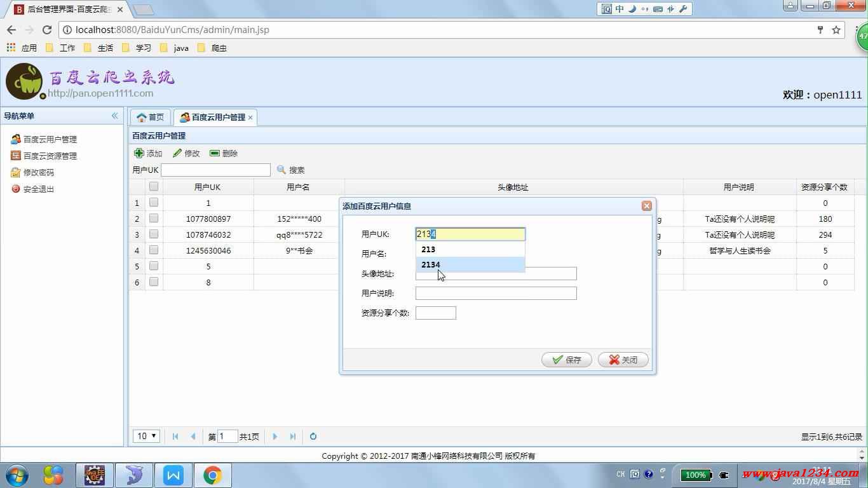This screenshot has width=868, height=488.
Task: Click the 用户名 column header
Action: pyautogui.click(x=299, y=187)
